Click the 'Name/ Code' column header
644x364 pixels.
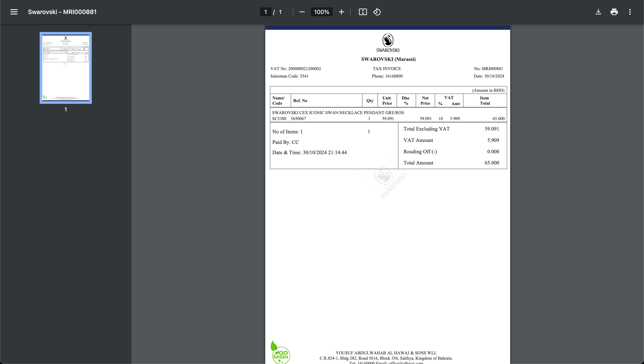(278, 101)
